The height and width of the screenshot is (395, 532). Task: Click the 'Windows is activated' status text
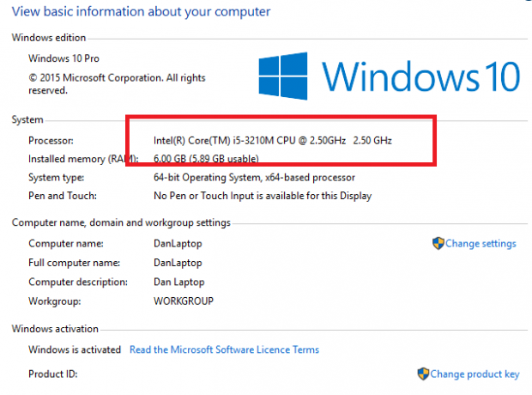tap(75, 349)
